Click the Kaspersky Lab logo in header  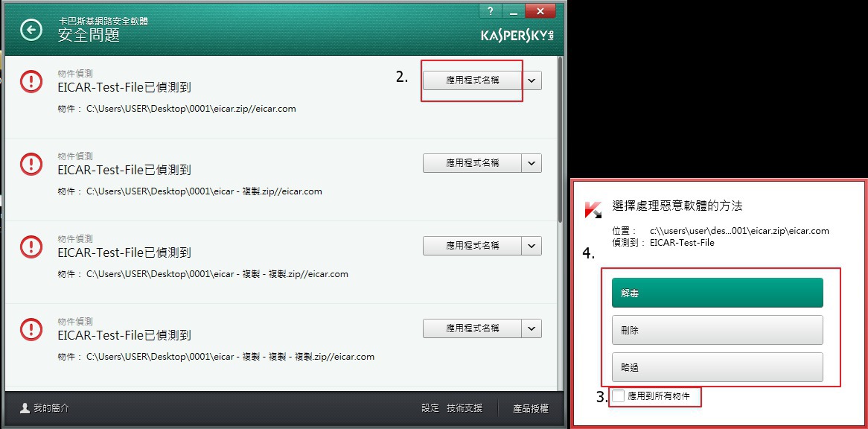[517, 36]
